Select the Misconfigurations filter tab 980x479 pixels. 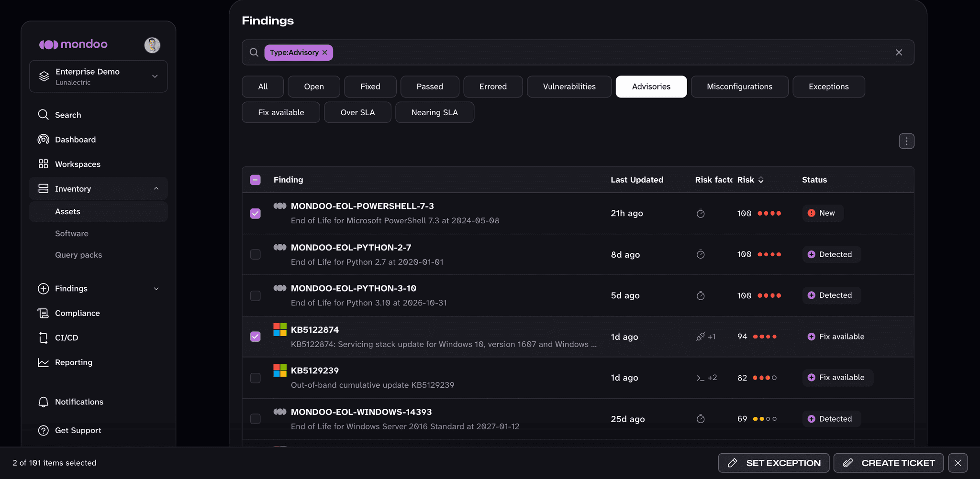coord(740,87)
